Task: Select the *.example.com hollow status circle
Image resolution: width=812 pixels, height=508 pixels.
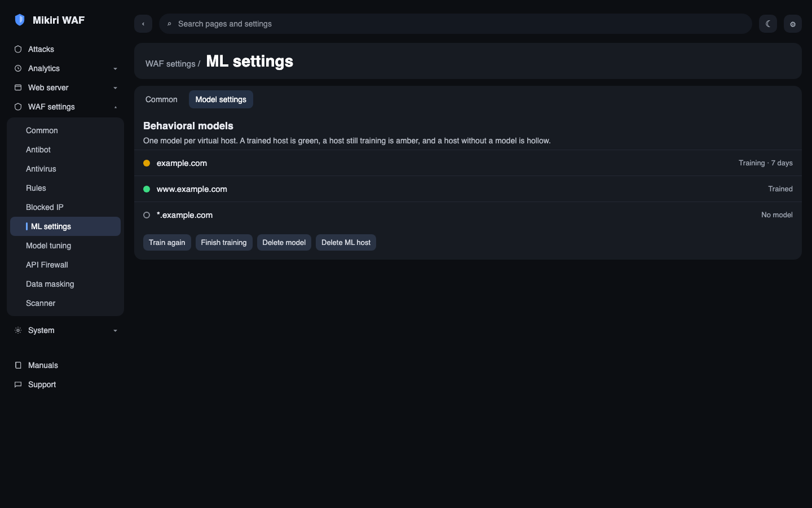Action: click(x=147, y=215)
